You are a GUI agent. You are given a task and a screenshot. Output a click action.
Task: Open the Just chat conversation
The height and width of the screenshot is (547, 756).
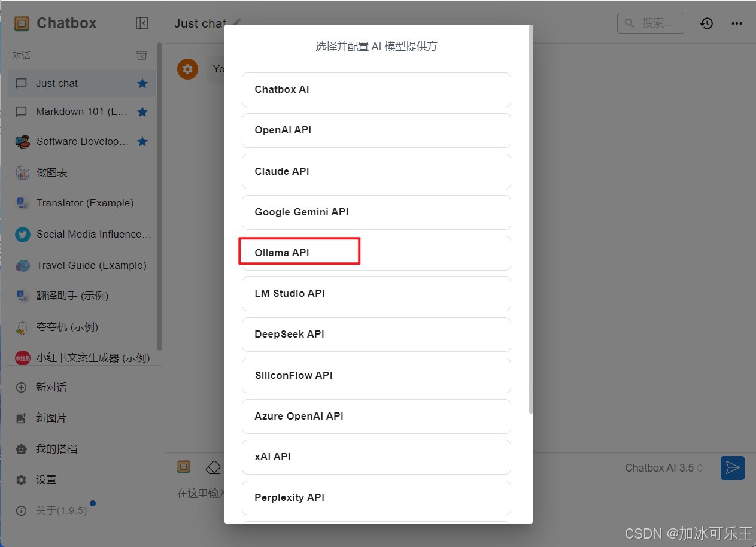[x=82, y=83]
